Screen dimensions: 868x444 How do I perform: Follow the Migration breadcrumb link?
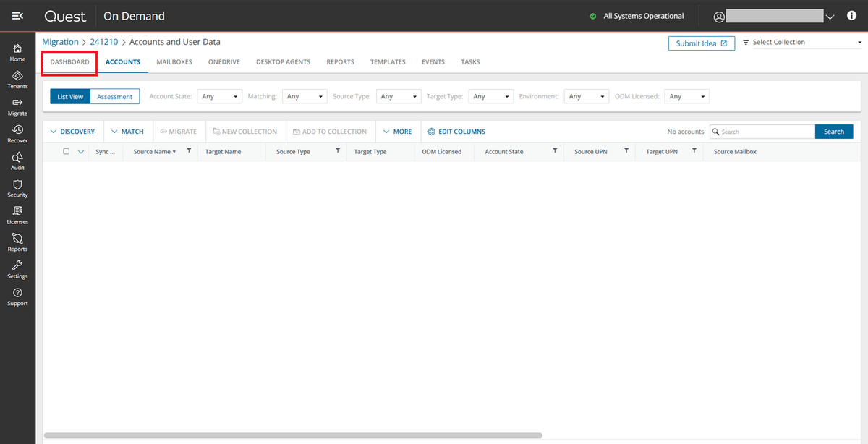[x=60, y=41]
